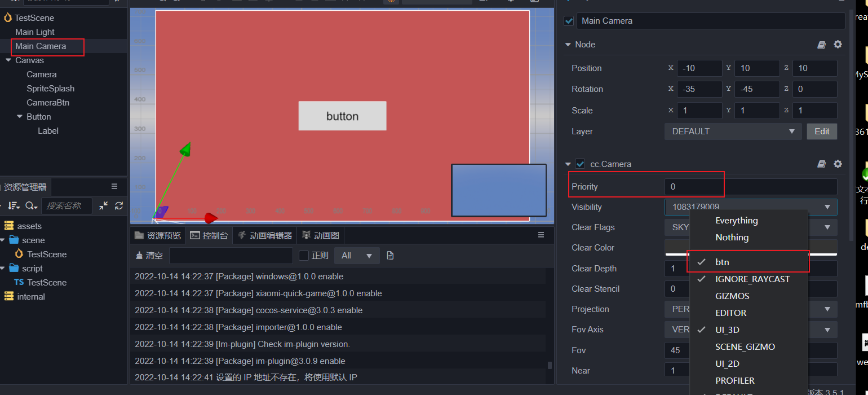This screenshot has height=395, width=868.
Task: Open the Clear Flags dropdown arrow
Action: tap(827, 227)
